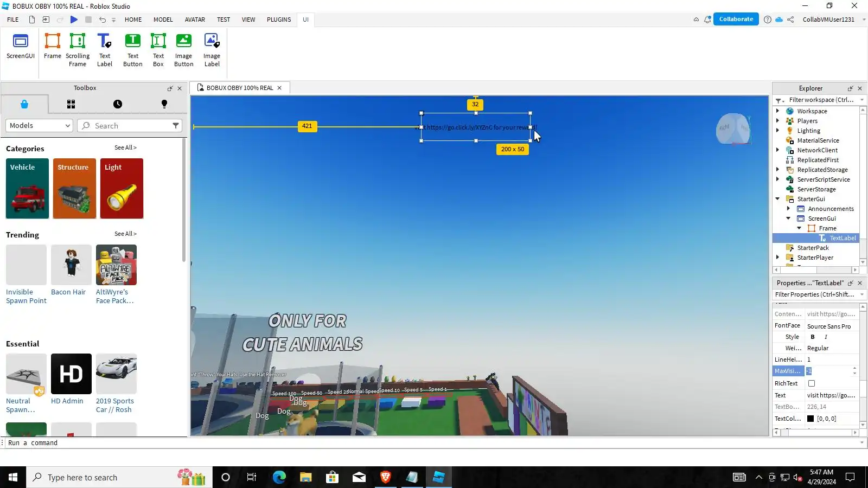Switch Toolbox to the Marketplace bag tab
868x488 pixels.
point(24,104)
